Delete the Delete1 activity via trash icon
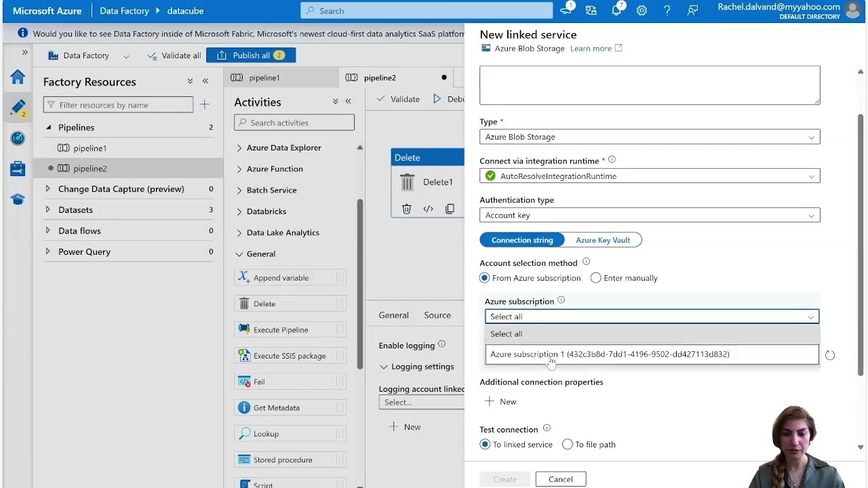The image size is (868, 488). [x=406, y=209]
